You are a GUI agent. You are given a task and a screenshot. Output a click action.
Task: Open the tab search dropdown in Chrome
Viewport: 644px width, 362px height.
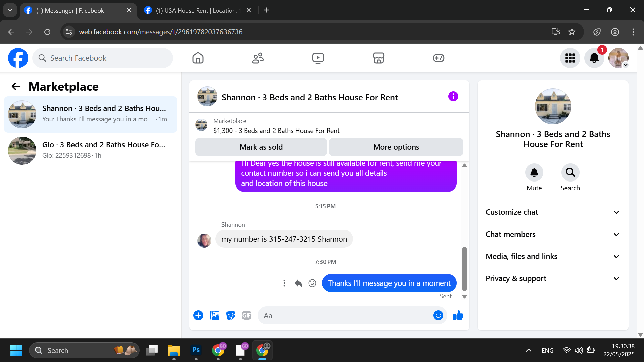[10, 10]
